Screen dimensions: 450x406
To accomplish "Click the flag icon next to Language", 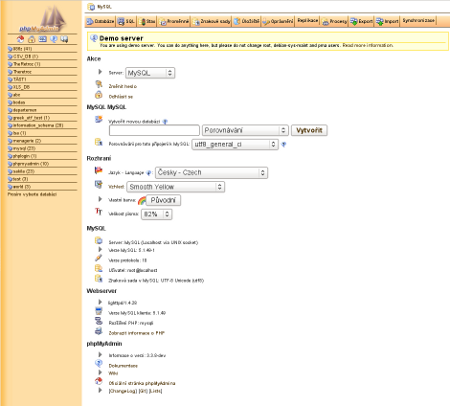I will click(99, 171).
